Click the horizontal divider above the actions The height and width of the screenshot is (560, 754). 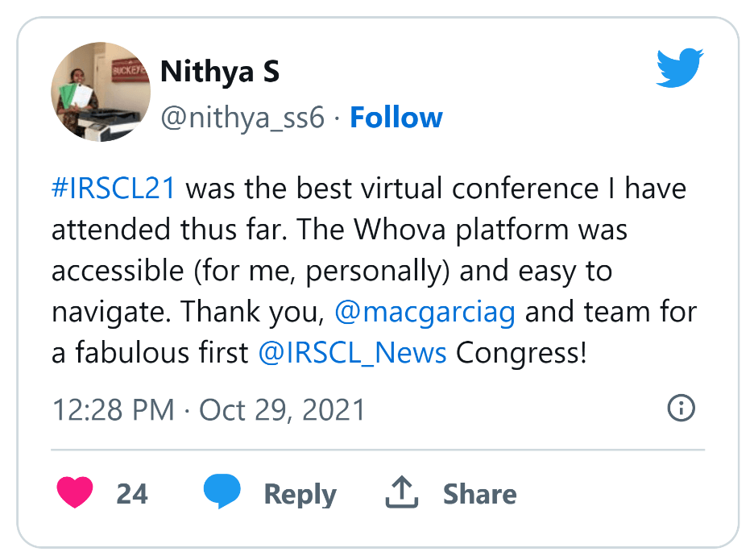pos(378,450)
